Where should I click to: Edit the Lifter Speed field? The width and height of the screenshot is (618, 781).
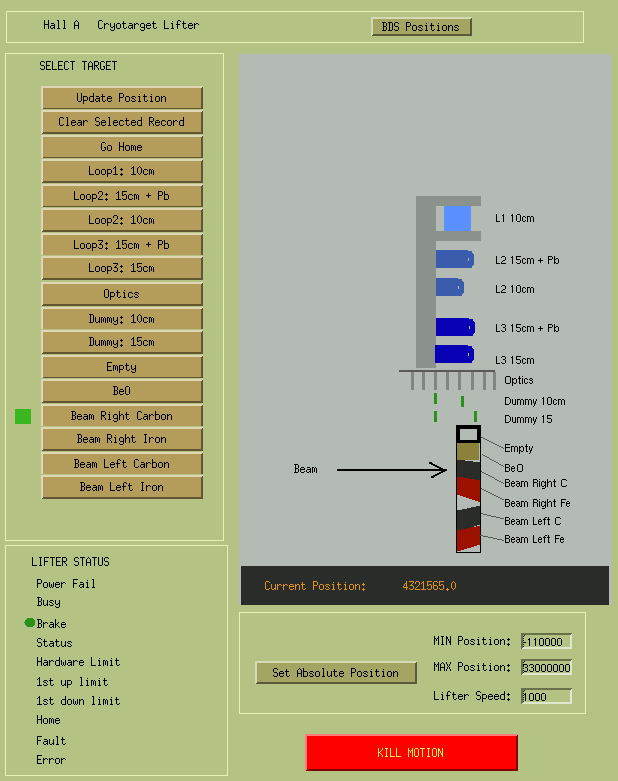(546, 696)
